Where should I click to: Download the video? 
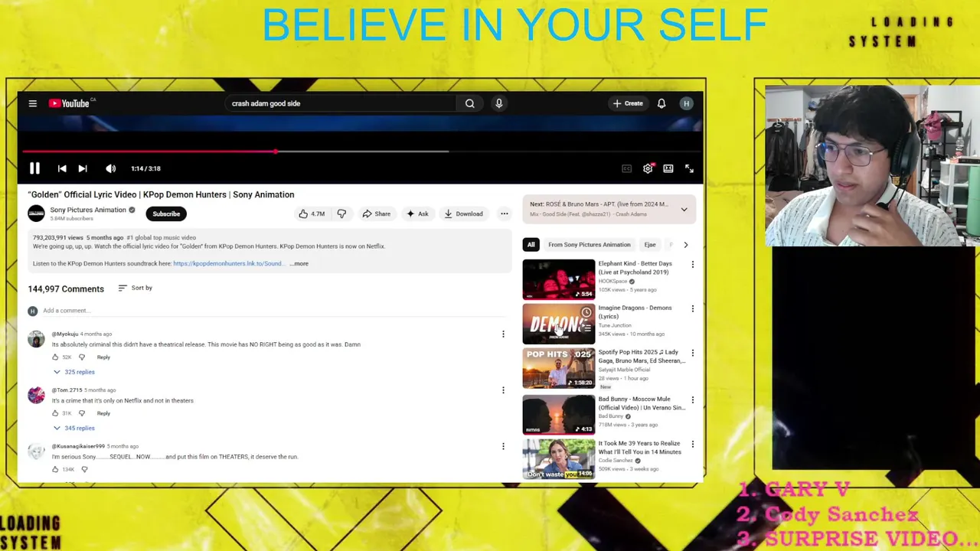tap(464, 214)
